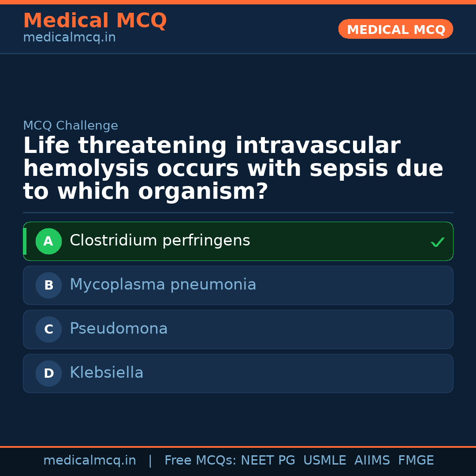Click the green checkmark on option A
The width and height of the screenshot is (476, 476).
coord(437,242)
